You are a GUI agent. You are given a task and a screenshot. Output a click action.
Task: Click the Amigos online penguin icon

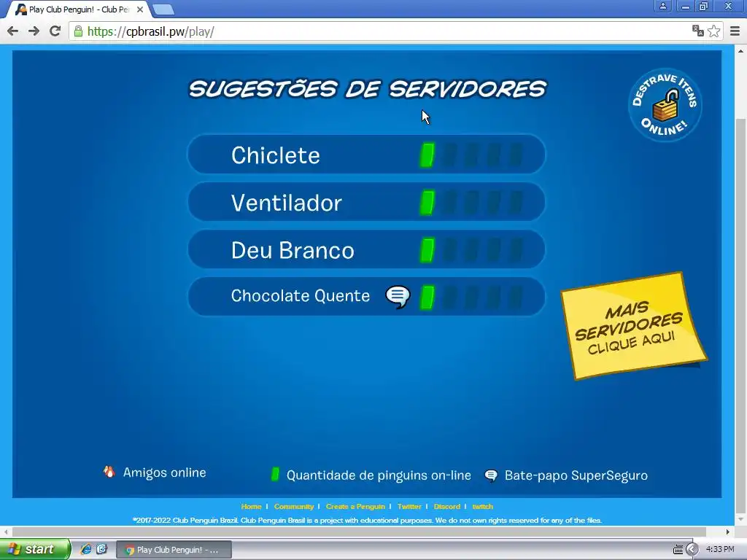pyautogui.click(x=109, y=472)
